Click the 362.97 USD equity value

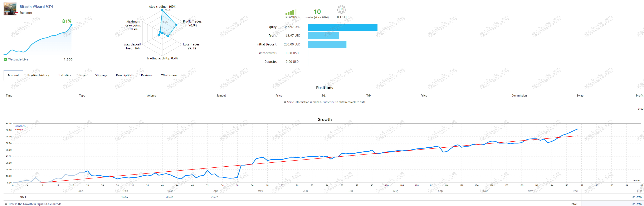292,27
